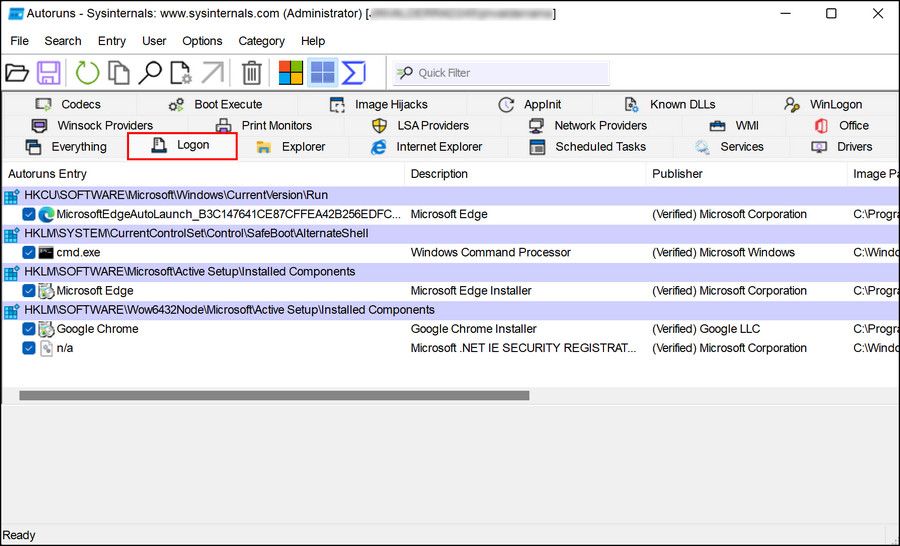This screenshot has height=546, width=900.
Task: Open the Entry menu
Action: [x=111, y=41]
